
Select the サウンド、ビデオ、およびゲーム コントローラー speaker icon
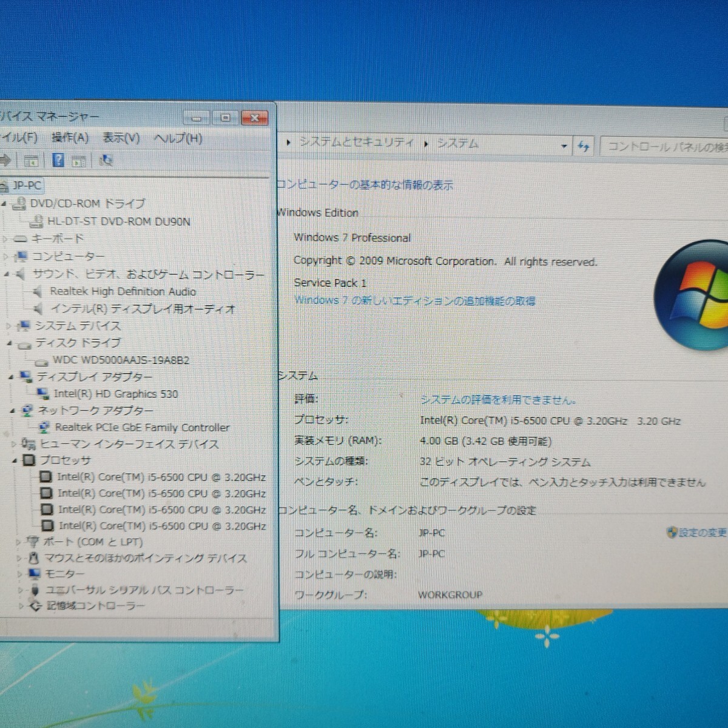(x=21, y=274)
